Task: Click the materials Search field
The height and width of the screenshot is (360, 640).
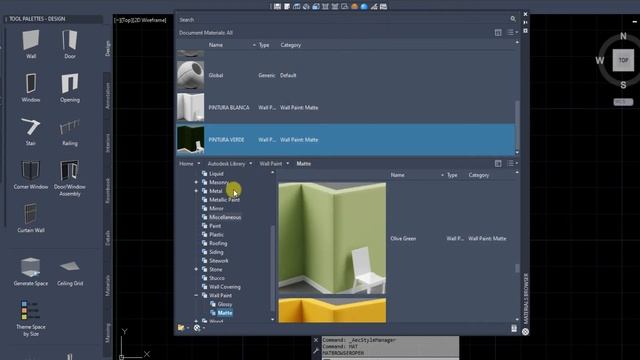Action: coord(343,19)
